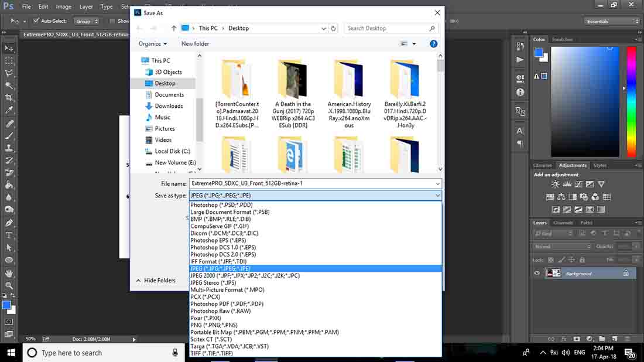Click the help icon in Save As dialog

(x=433, y=44)
